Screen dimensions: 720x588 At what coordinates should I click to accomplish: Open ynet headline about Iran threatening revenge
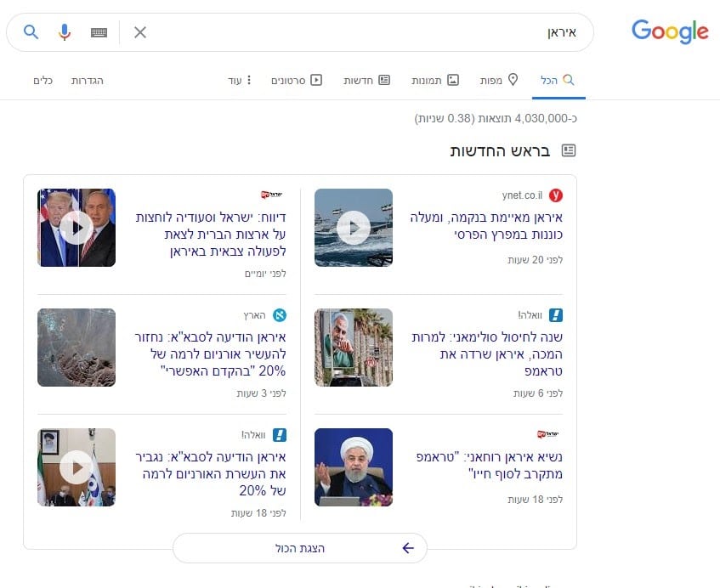tap(486, 225)
